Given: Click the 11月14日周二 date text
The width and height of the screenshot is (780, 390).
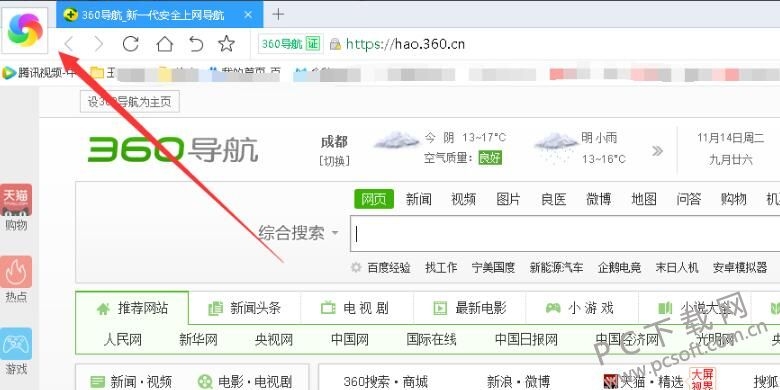Looking at the screenshot, I should (x=730, y=138).
